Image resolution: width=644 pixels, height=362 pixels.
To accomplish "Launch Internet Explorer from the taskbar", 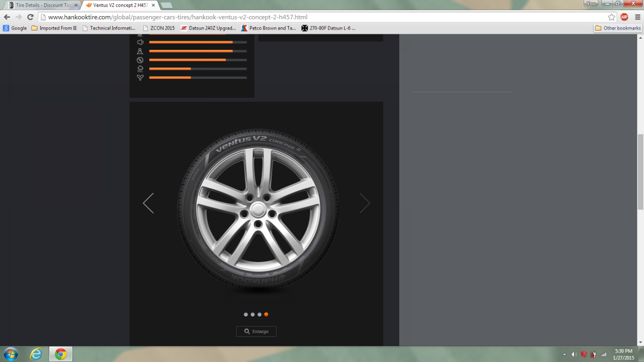I will (x=36, y=354).
